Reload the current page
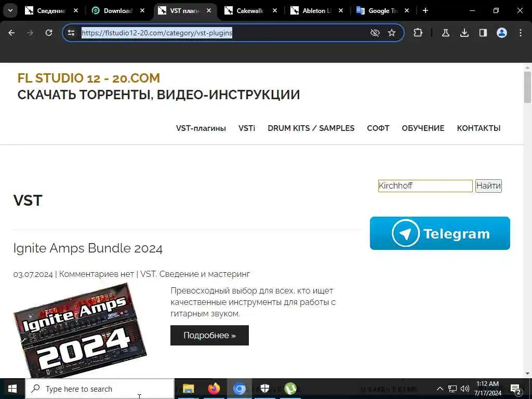This screenshot has width=532, height=399. pyautogui.click(x=49, y=33)
